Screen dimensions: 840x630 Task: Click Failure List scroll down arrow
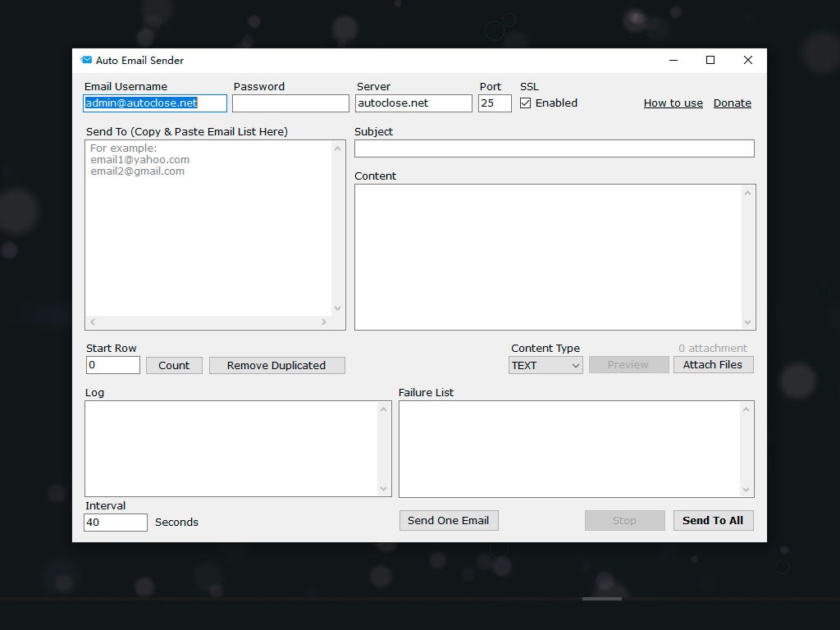click(x=746, y=490)
